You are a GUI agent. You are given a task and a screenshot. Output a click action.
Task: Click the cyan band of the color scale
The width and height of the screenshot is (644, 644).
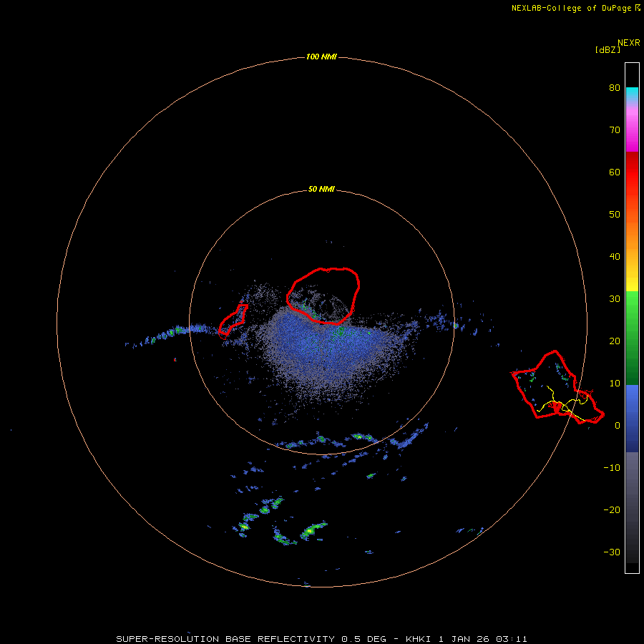[632, 93]
